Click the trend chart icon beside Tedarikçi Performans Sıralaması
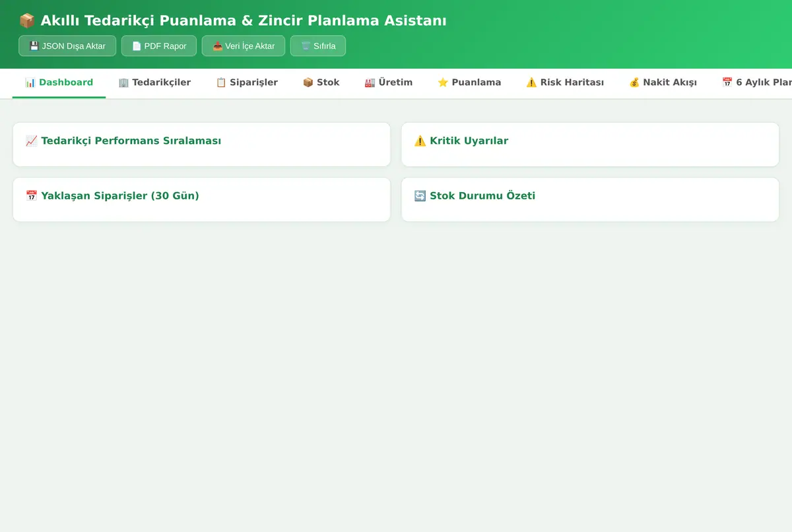 click(32, 141)
